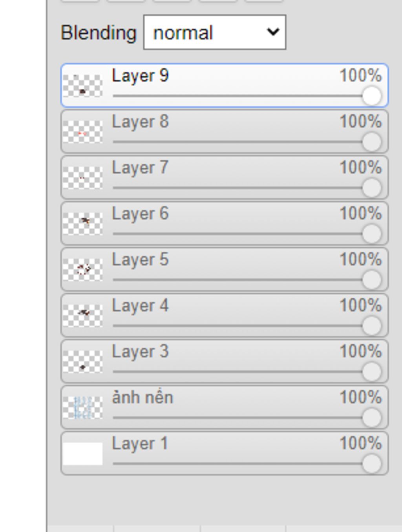Pick Layer 3 thumbnail
This screenshot has width=402, height=532.
pos(82,361)
